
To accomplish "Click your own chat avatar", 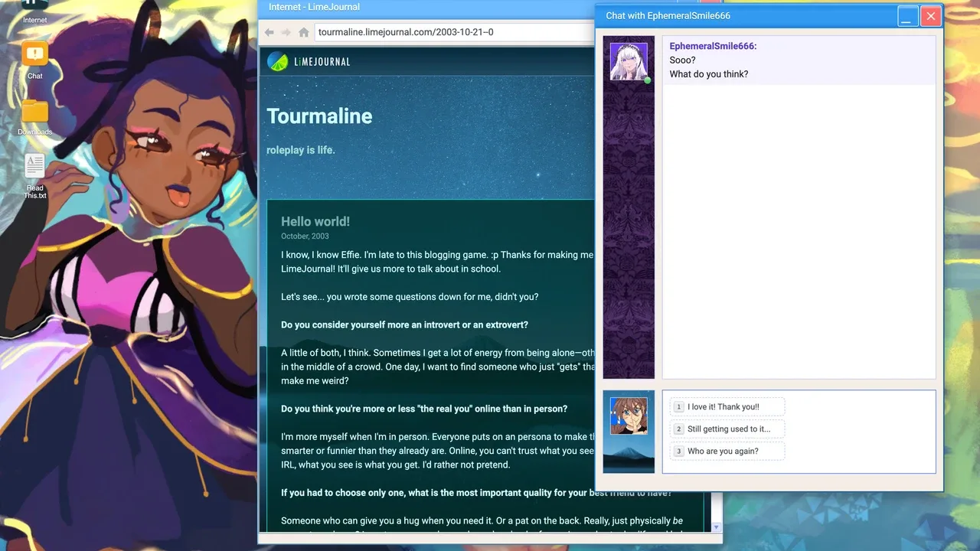I will click(x=629, y=416).
